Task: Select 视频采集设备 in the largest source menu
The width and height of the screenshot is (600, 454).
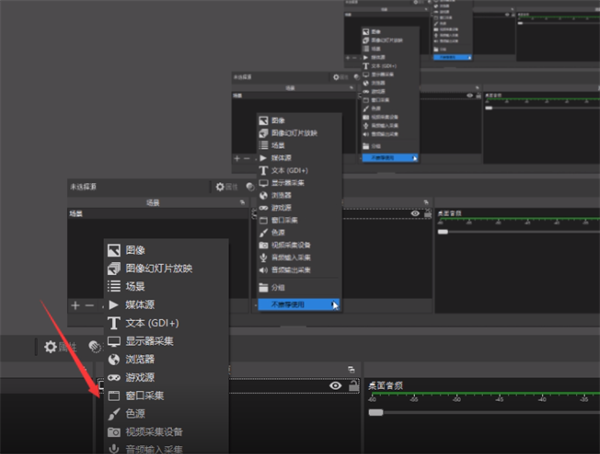Action: (x=155, y=431)
